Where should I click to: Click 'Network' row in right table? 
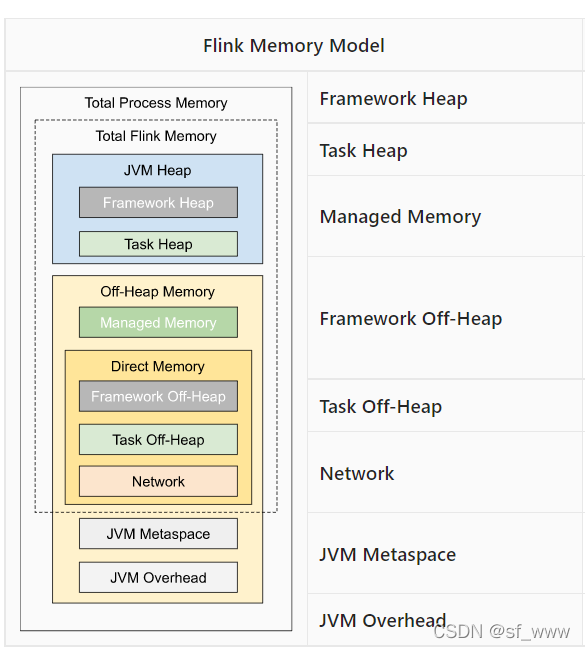pyautogui.click(x=446, y=473)
